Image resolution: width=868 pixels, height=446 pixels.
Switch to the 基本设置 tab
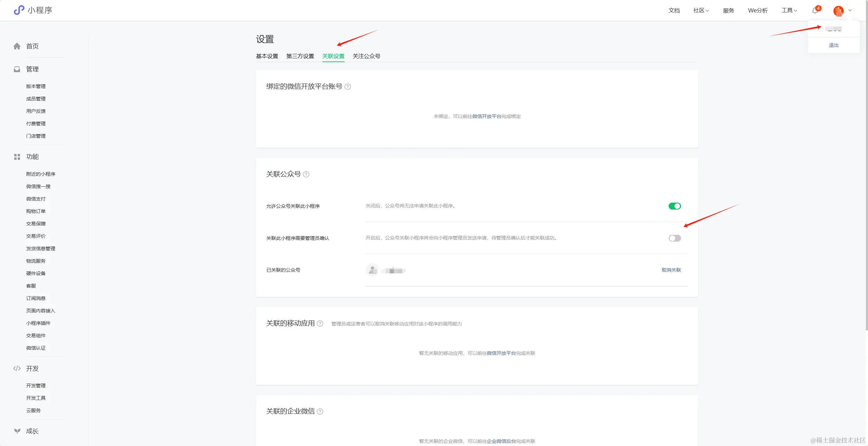(267, 56)
